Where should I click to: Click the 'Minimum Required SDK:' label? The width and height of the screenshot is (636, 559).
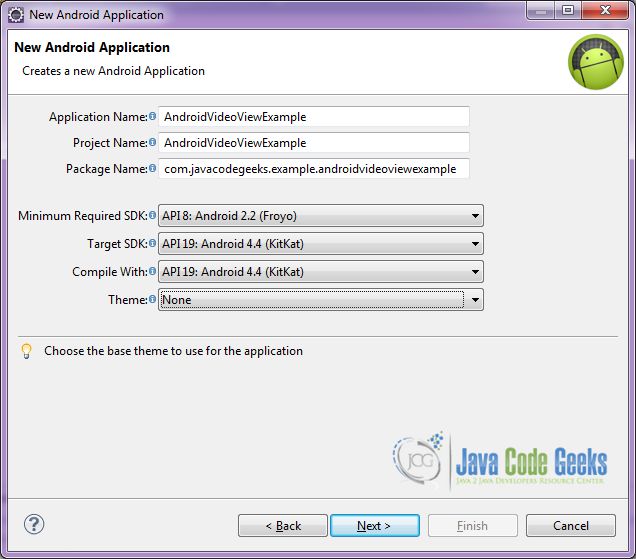tap(83, 216)
